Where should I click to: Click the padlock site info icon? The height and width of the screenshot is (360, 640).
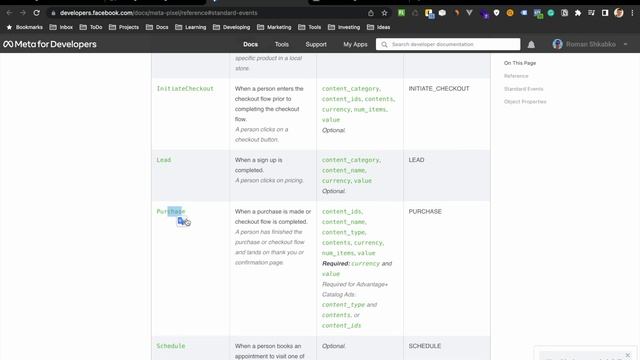click(53, 13)
